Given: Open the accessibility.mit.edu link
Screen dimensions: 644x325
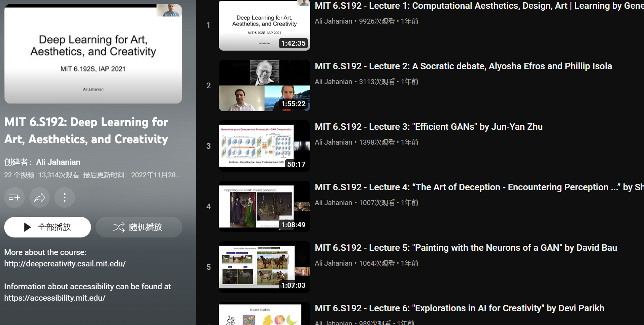Looking at the screenshot, I should [55, 298].
